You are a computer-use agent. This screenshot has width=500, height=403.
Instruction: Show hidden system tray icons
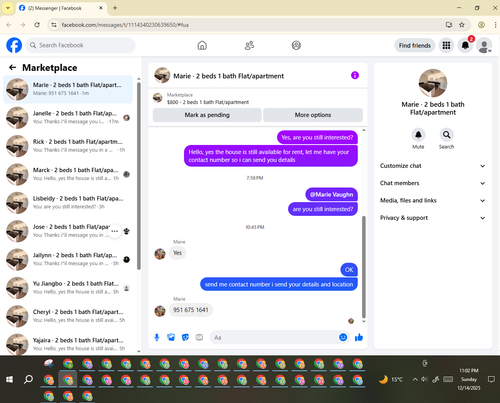coord(415,379)
